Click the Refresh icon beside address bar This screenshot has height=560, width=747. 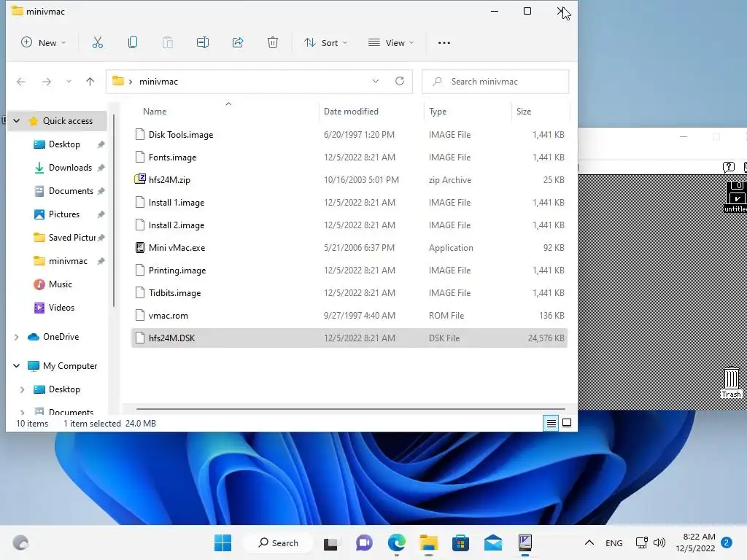400,81
